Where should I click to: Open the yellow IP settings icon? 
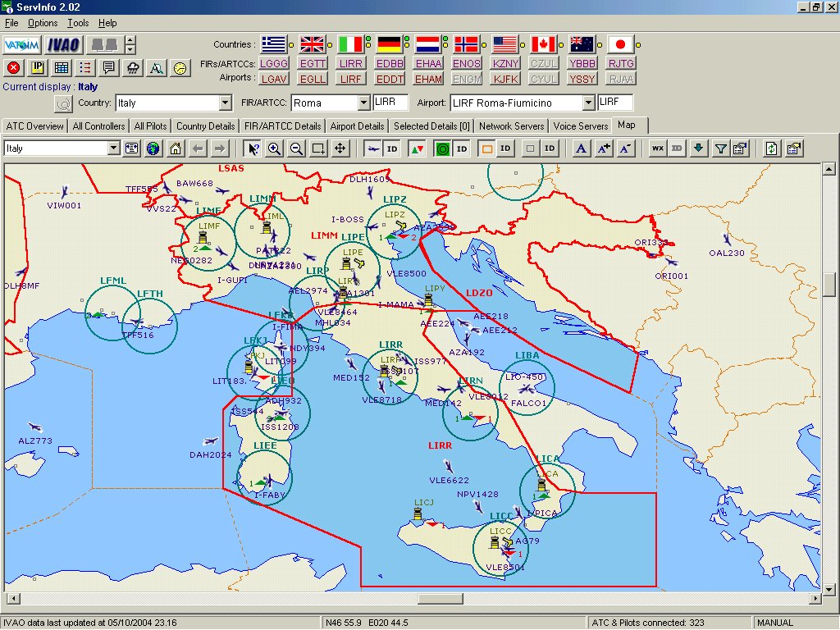[38, 67]
